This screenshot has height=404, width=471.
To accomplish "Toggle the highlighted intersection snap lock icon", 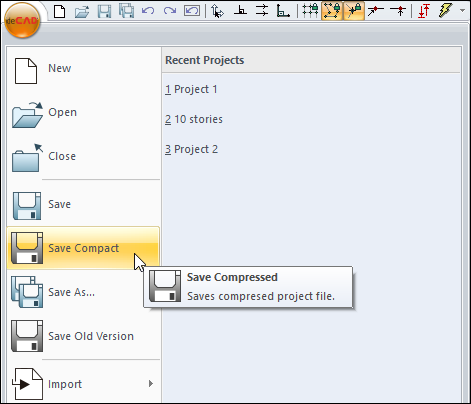I will click(354, 11).
